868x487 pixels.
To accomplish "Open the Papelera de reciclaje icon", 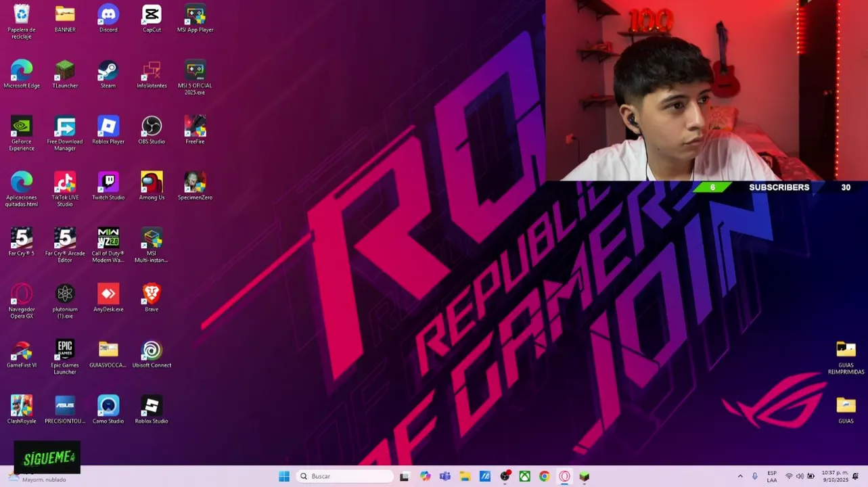I will coord(22,22).
